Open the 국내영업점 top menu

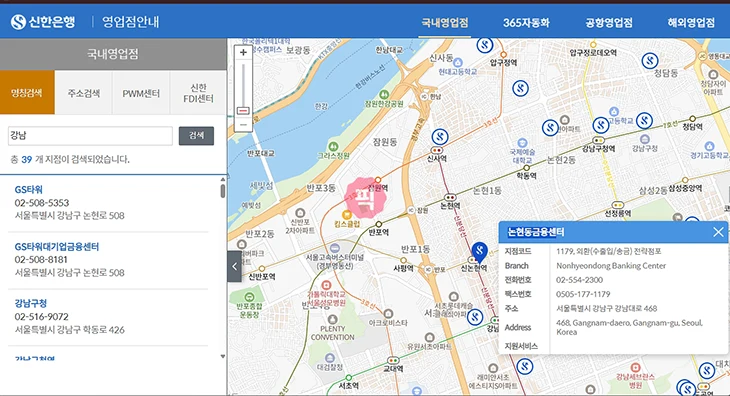tap(445, 23)
